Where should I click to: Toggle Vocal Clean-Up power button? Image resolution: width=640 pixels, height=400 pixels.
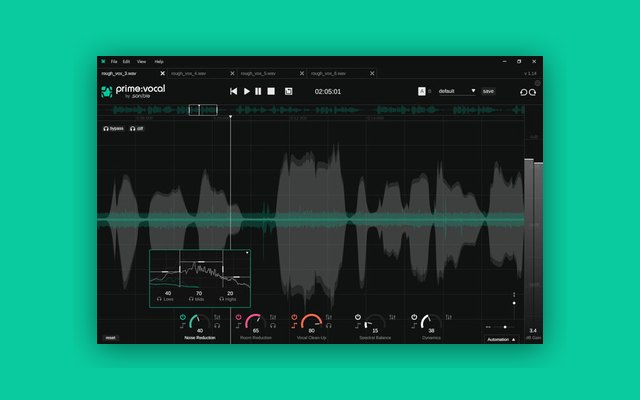click(x=294, y=317)
